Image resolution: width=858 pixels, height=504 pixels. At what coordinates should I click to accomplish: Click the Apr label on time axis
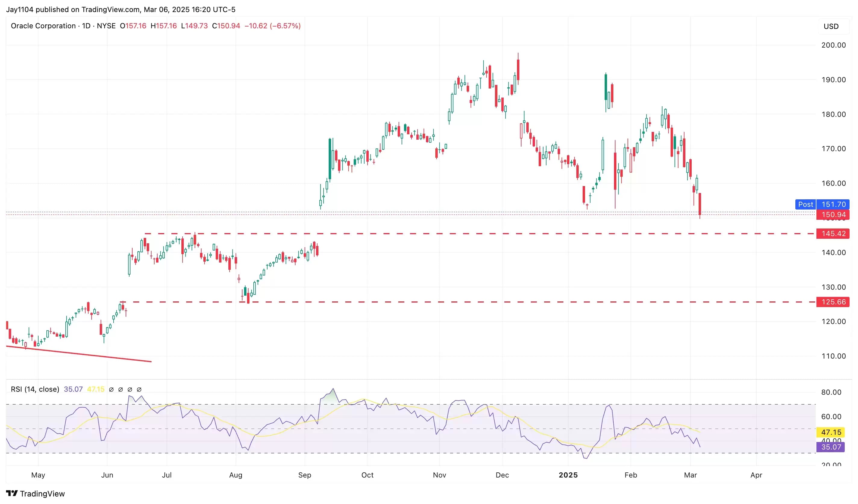tap(756, 475)
